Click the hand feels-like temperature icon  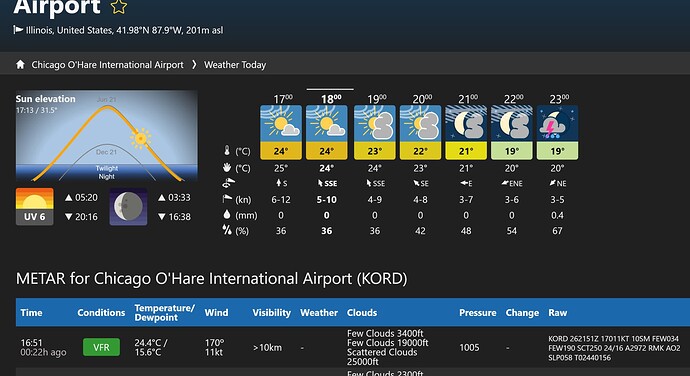point(227,168)
